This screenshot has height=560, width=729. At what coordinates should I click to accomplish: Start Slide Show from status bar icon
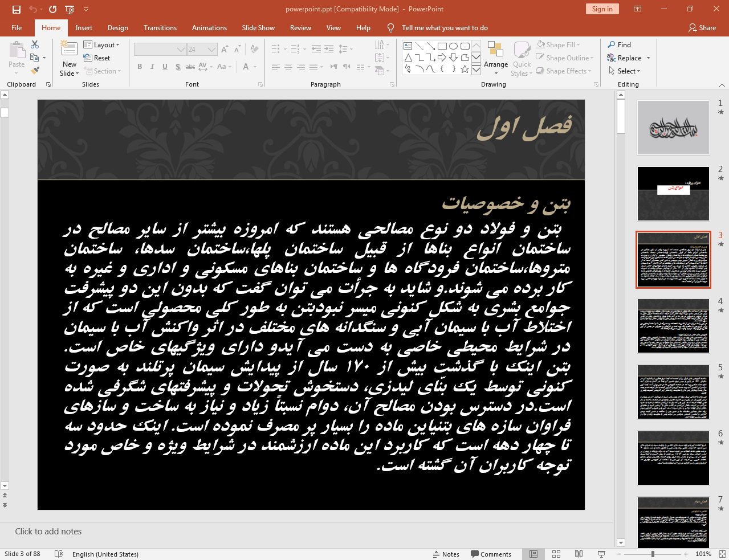601,554
